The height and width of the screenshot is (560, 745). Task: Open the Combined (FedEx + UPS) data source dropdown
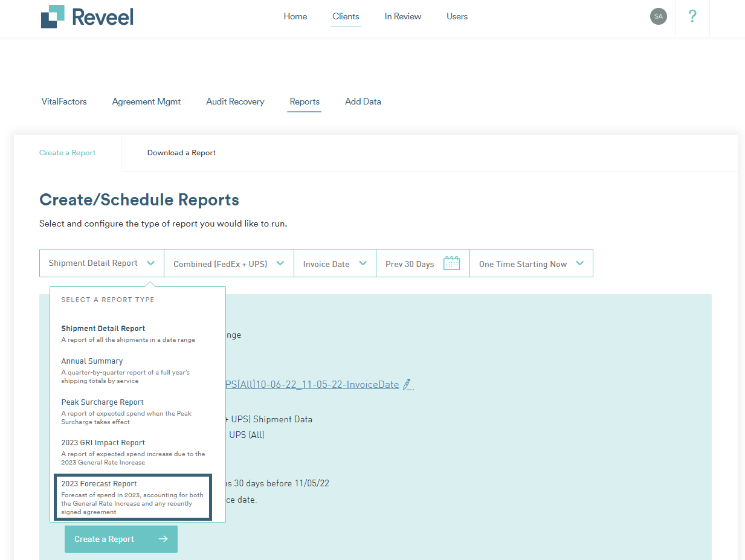(x=228, y=263)
